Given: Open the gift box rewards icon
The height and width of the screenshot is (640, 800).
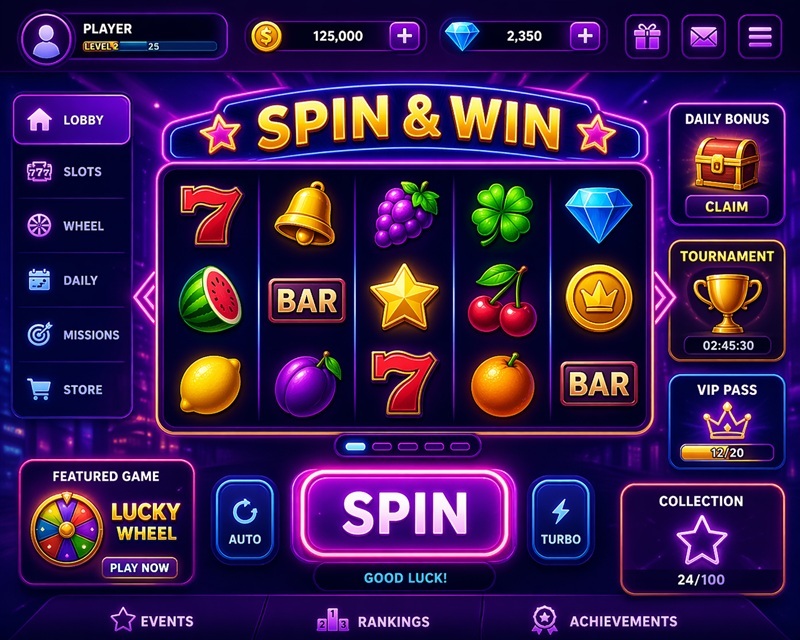Looking at the screenshot, I should (647, 36).
